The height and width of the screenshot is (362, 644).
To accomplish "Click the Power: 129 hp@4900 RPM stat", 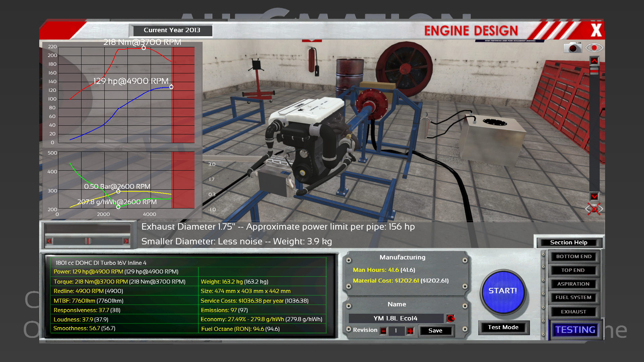I will click(x=116, y=272).
